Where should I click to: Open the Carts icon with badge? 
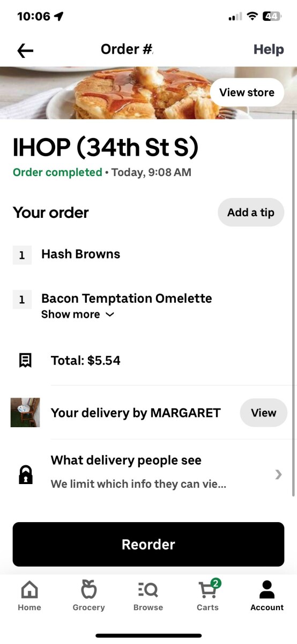click(209, 589)
